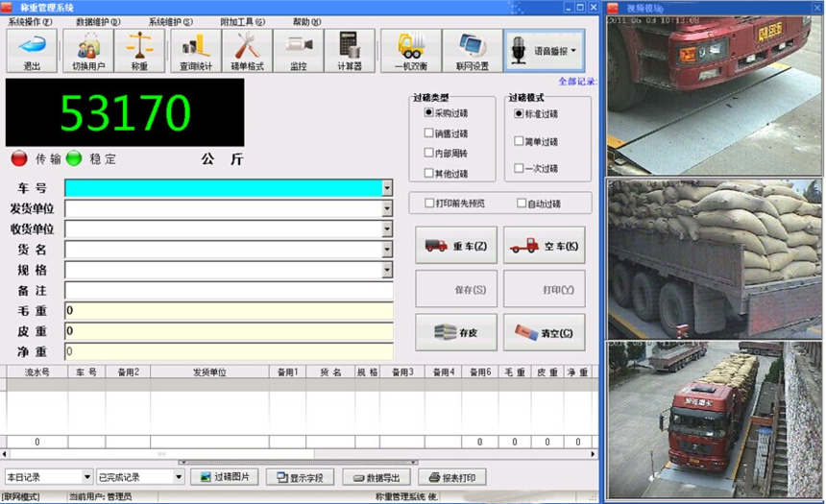Click the 净重 net weight field
This screenshot has width=826, height=504.
click(x=229, y=351)
